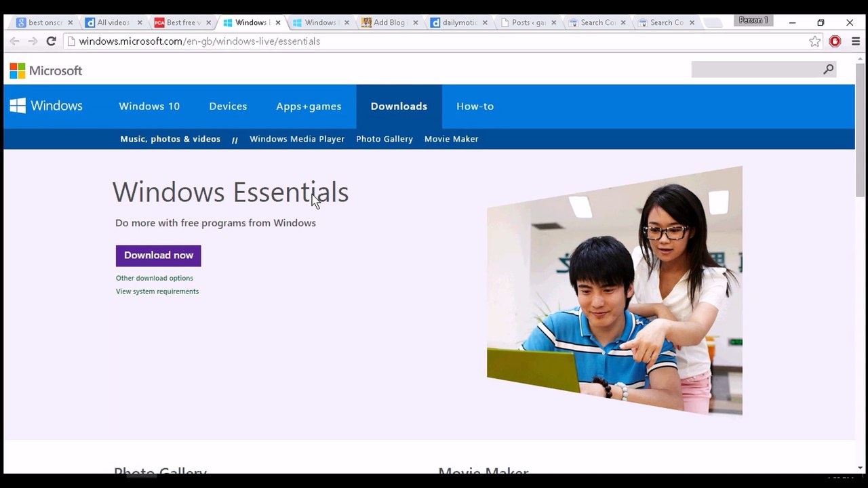The width and height of the screenshot is (868, 488).
Task: Reload the page with the refresh icon
Action: [x=51, y=41]
